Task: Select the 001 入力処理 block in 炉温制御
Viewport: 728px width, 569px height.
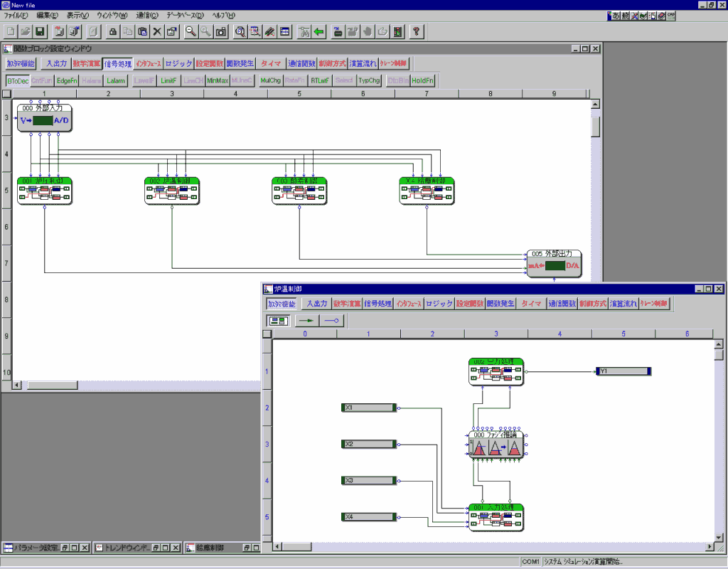Action: pyautogui.click(x=496, y=518)
